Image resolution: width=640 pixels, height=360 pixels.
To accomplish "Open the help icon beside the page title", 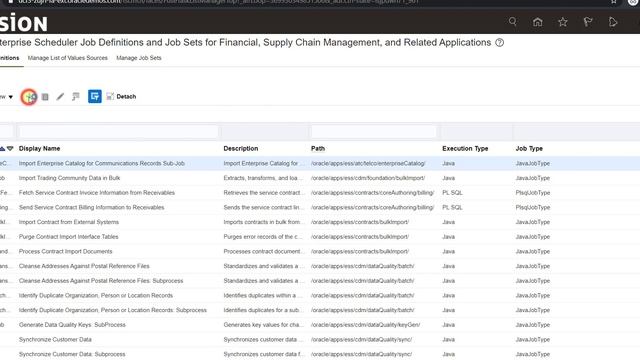I will [500, 42].
